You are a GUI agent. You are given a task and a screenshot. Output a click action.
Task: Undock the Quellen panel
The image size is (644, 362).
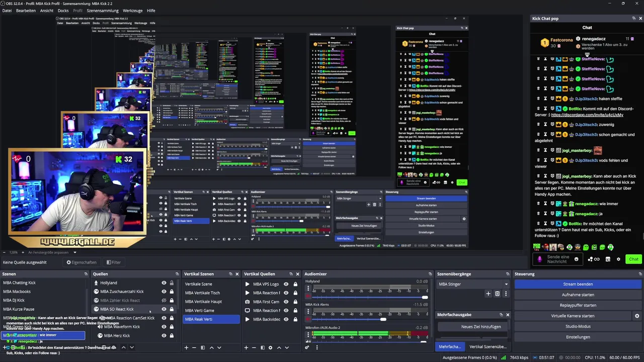177,274
